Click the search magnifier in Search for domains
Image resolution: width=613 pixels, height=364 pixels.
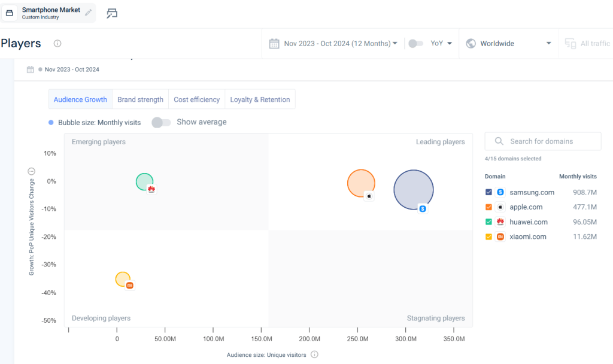pyautogui.click(x=499, y=141)
